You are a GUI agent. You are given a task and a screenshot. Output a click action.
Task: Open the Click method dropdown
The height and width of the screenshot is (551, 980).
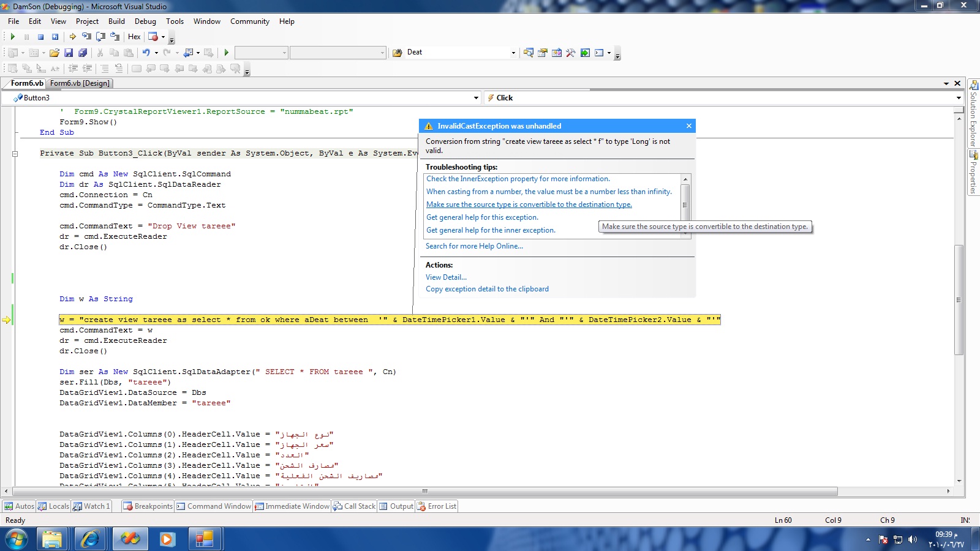(959, 98)
